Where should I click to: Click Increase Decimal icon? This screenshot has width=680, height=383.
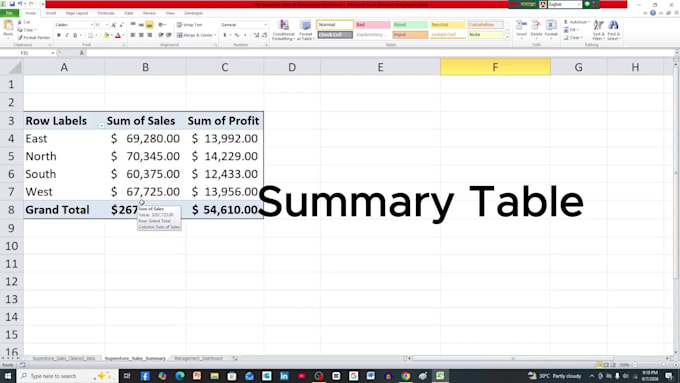(256, 35)
